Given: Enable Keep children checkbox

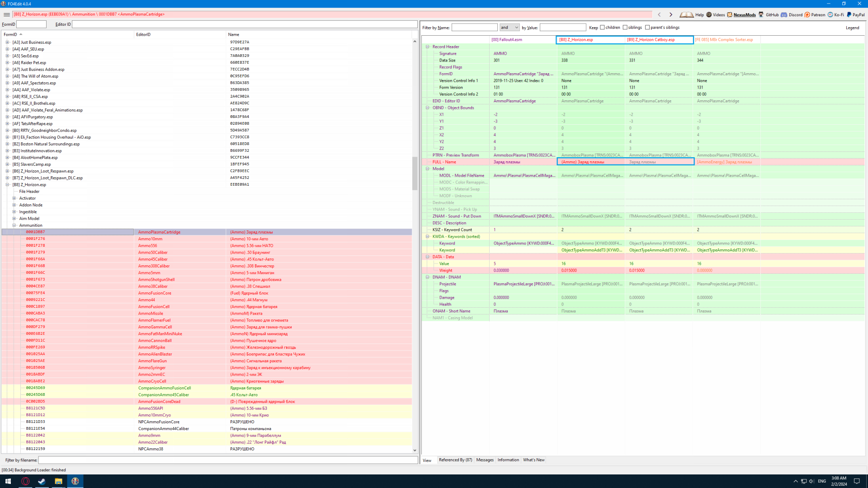Looking at the screenshot, I should [x=602, y=28].
